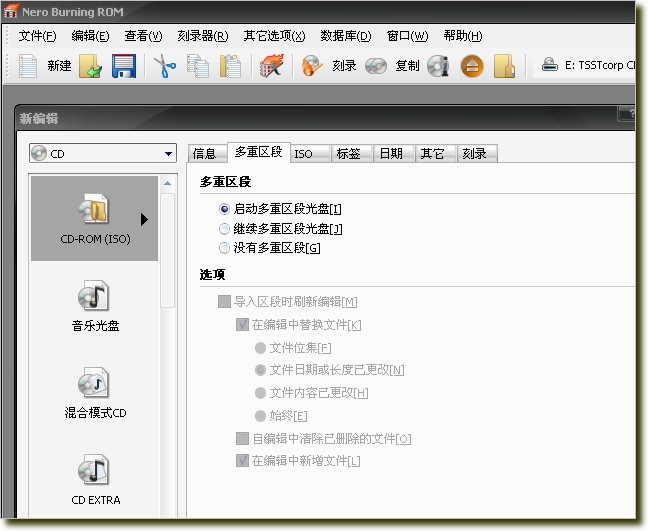Copy using the duplicate pages icon
Screen dimensions: 648x531
(x=198, y=66)
